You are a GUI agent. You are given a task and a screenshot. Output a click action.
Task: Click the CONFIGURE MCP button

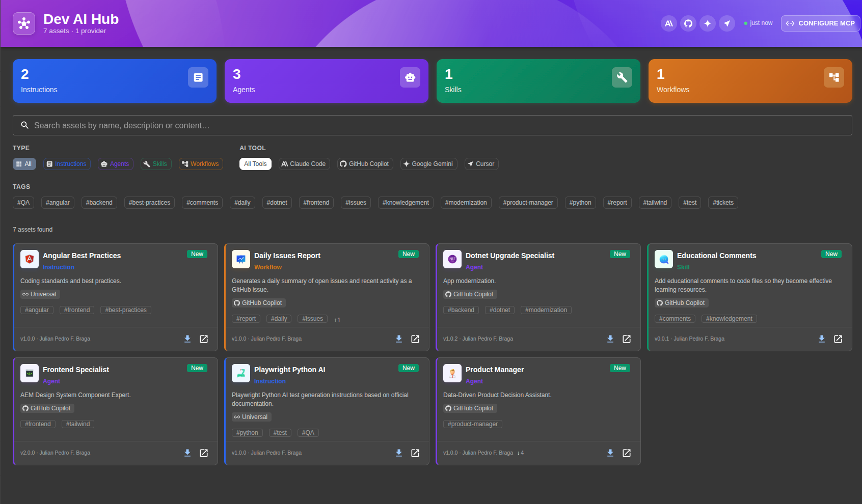[820, 23]
